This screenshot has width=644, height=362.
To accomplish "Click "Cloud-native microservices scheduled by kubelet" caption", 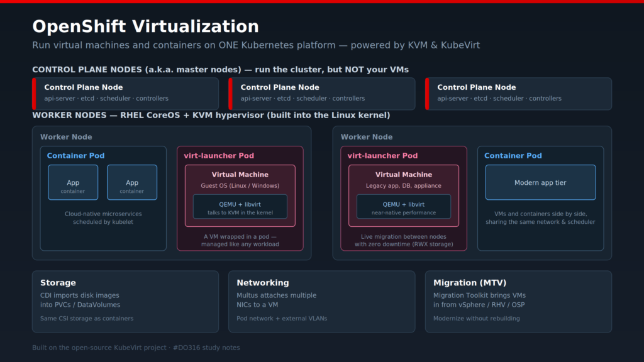I will (103, 218).
